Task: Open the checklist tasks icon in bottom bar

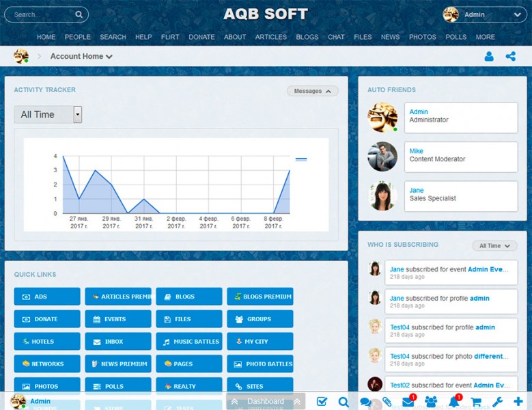Action: 322,402
